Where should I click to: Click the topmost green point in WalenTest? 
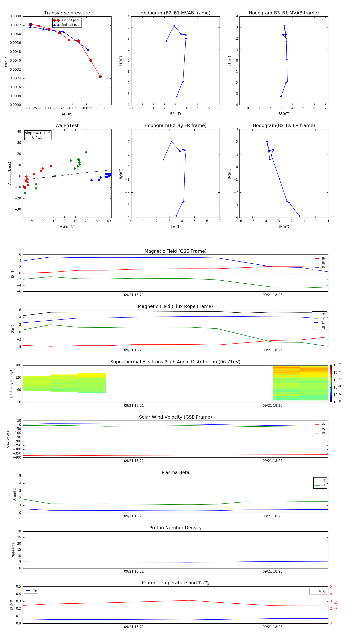[x=86, y=152]
